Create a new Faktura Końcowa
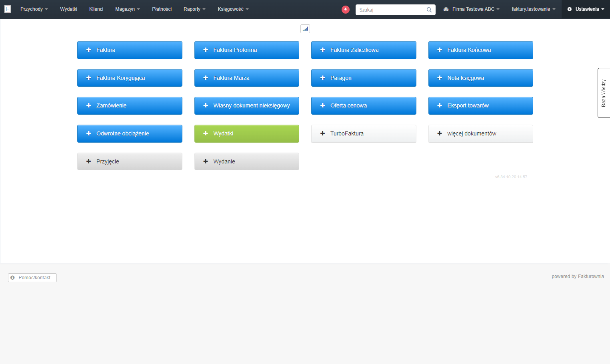Image resolution: width=610 pixels, height=364 pixels. pyautogui.click(x=481, y=50)
